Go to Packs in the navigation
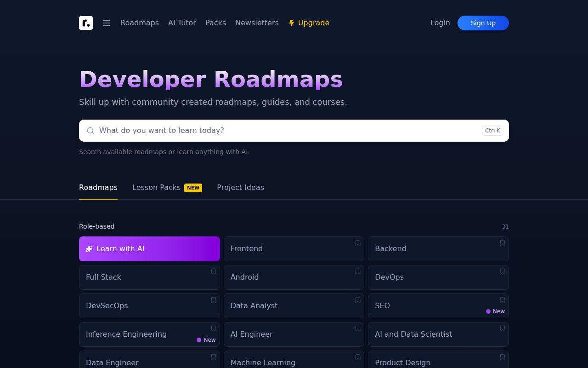This screenshot has width=588, height=368. click(215, 23)
